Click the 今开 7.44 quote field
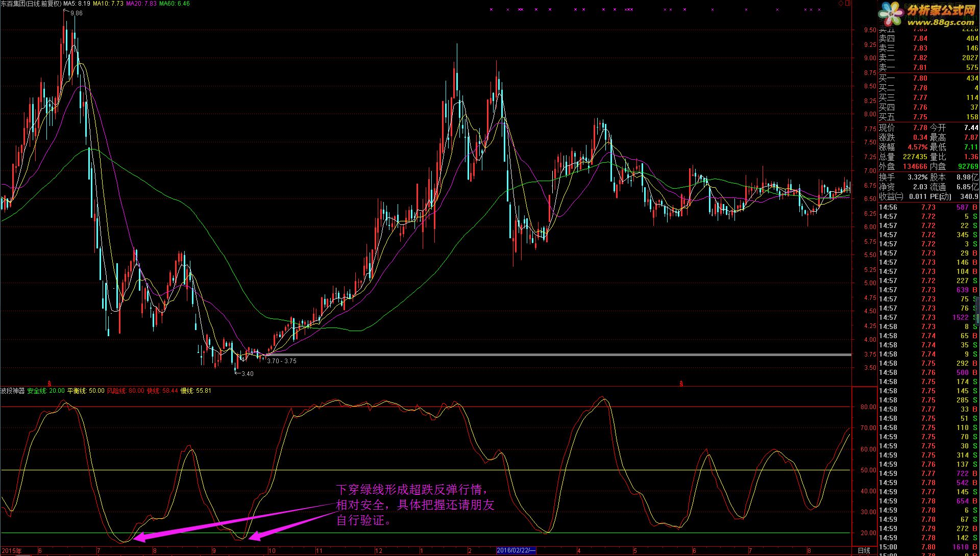 tap(954, 128)
